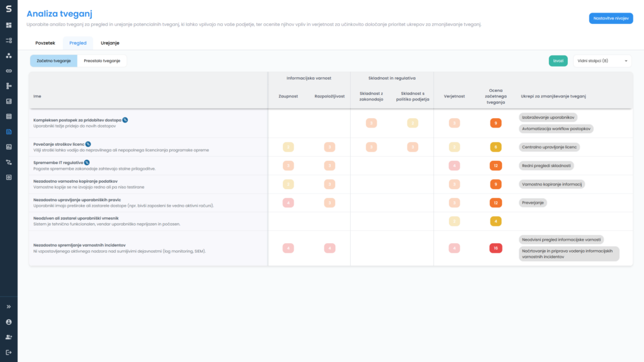The width and height of the screenshot is (644, 362).
Task: Click the green Izvozi button
Action: 558,61
